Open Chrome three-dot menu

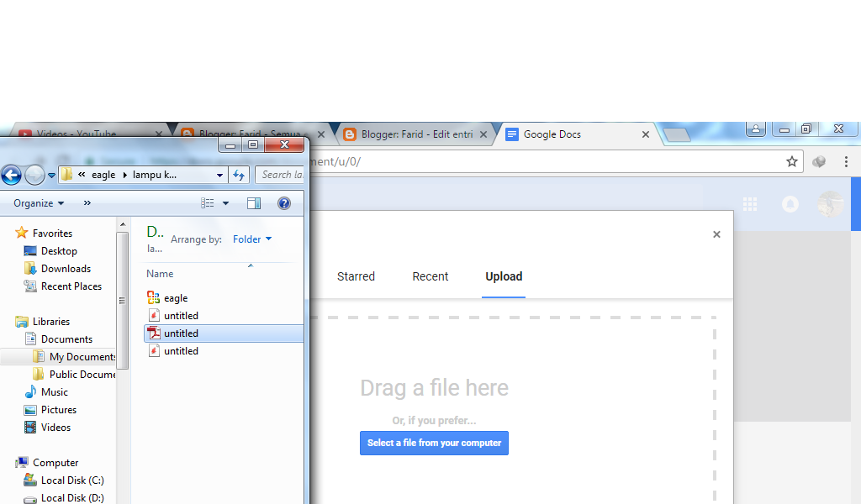coord(846,162)
